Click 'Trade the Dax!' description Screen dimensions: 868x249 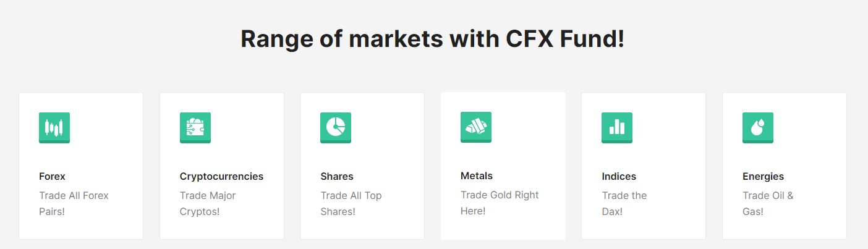pos(624,203)
